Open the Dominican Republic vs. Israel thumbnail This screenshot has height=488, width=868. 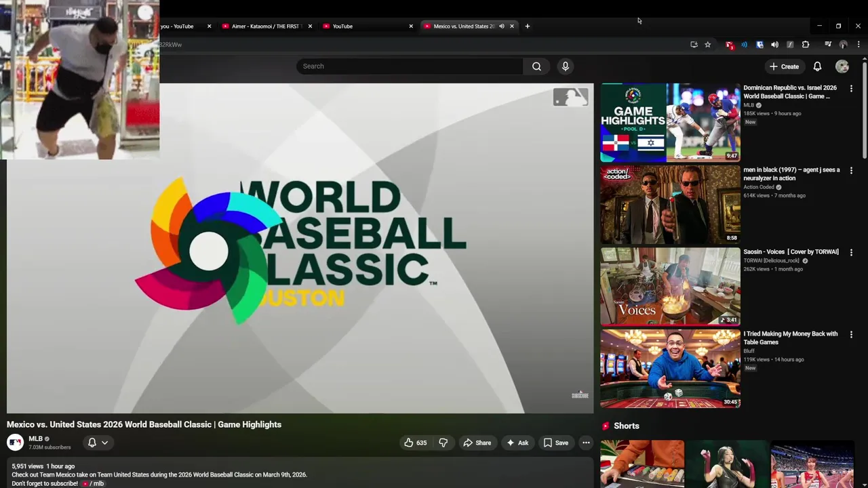pos(670,123)
